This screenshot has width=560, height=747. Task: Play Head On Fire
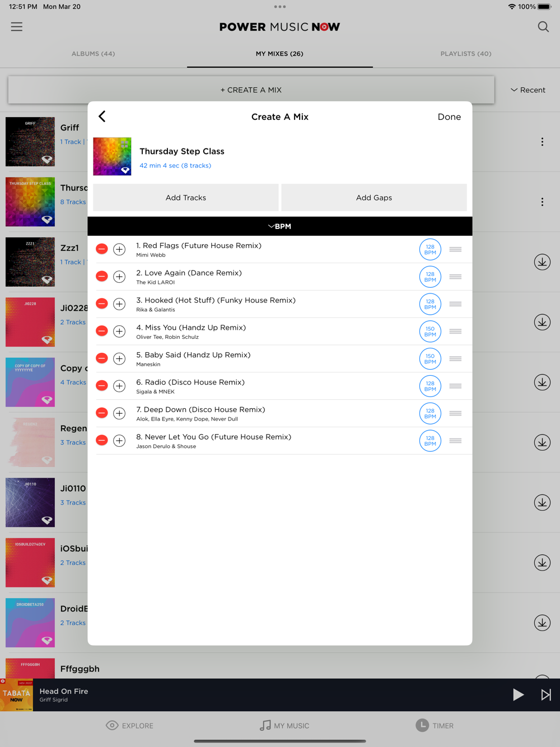[x=519, y=695]
